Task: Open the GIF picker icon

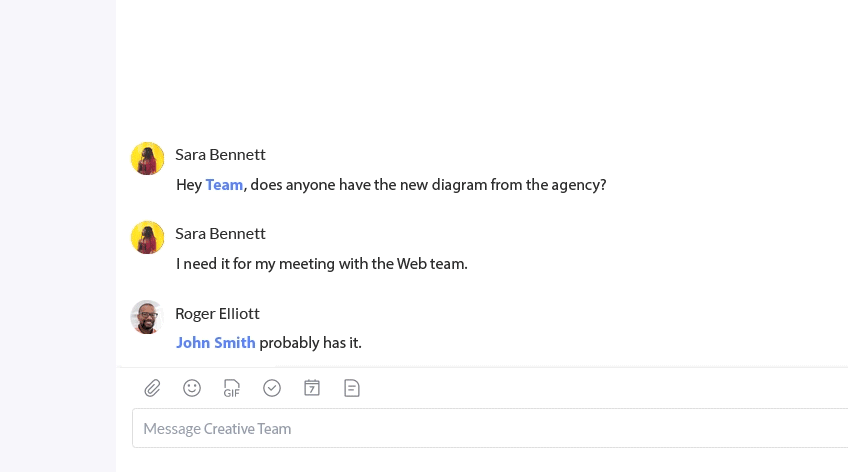Action: tap(232, 388)
